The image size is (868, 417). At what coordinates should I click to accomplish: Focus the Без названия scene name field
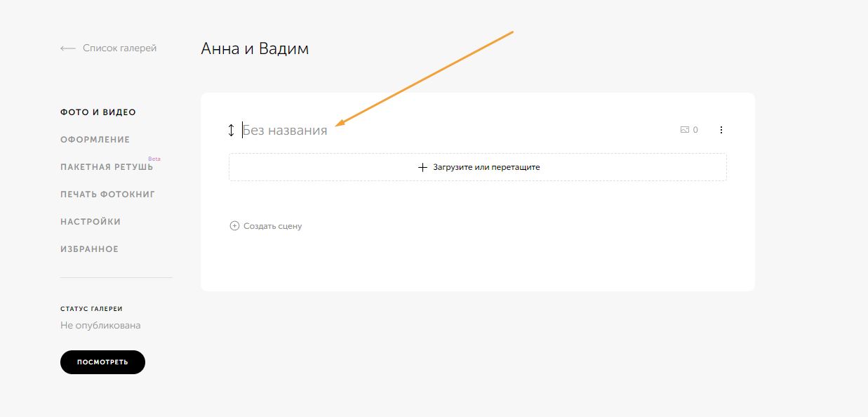point(285,130)
